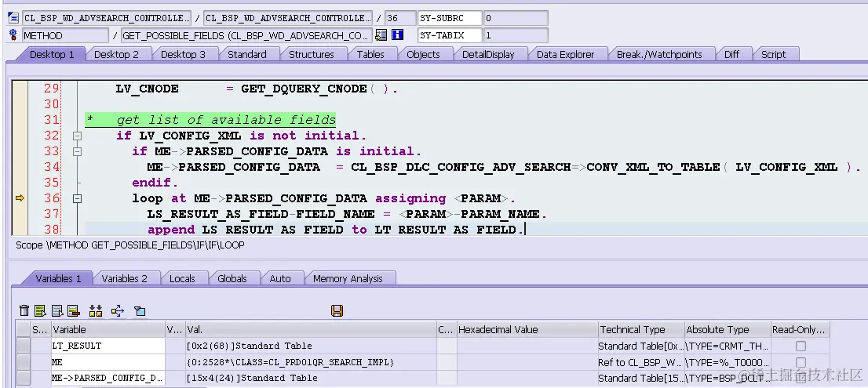Click the GET_POSSIBLE_FIELDS method name field
Viewport: 868px width, 388px height.
[246, 35]
